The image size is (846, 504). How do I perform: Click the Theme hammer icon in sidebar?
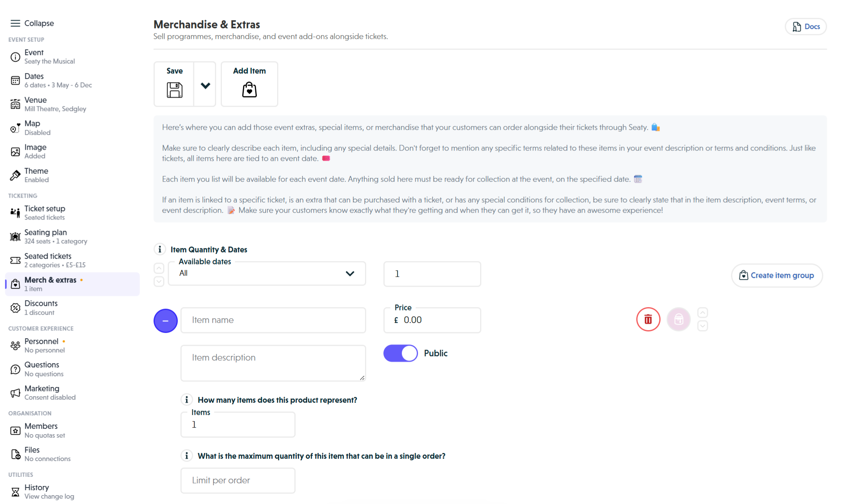tap(15, 175)
